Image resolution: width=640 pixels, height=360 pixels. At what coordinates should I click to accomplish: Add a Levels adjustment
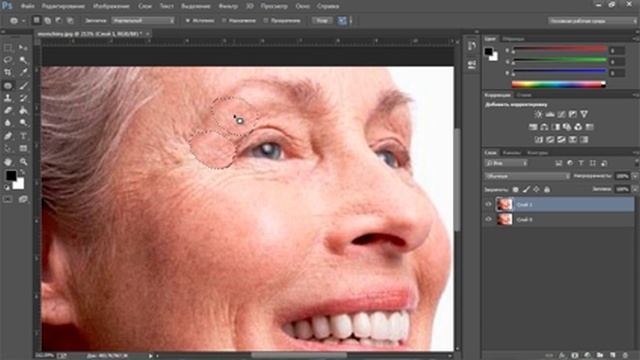(x=550, y=114)
